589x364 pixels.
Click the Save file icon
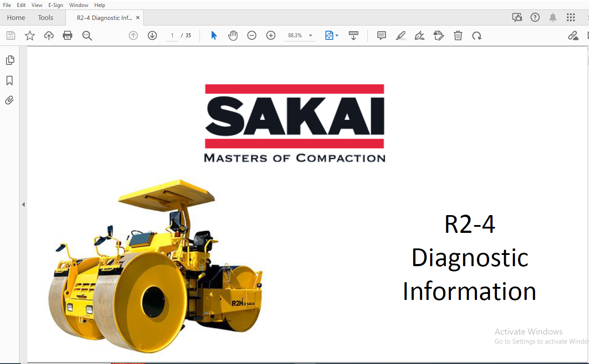(x=11, y=35)
